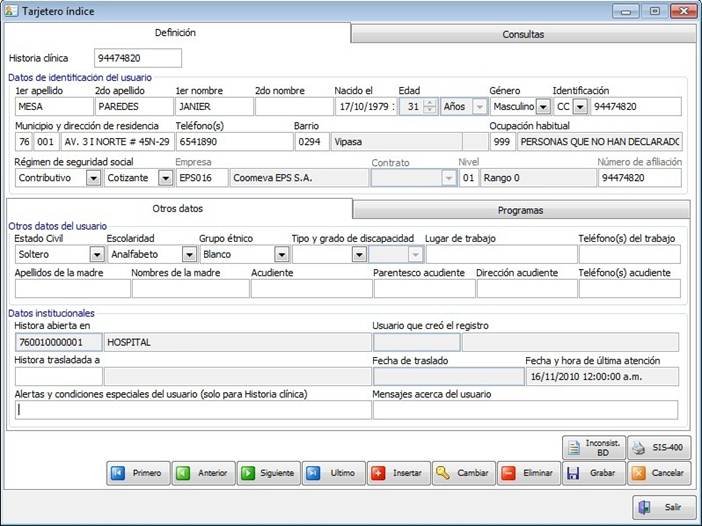This screenshot has width=702, height=526.
Task: Click the Teléfono(s) acudiente field
Action: click(x=629, y=289)
